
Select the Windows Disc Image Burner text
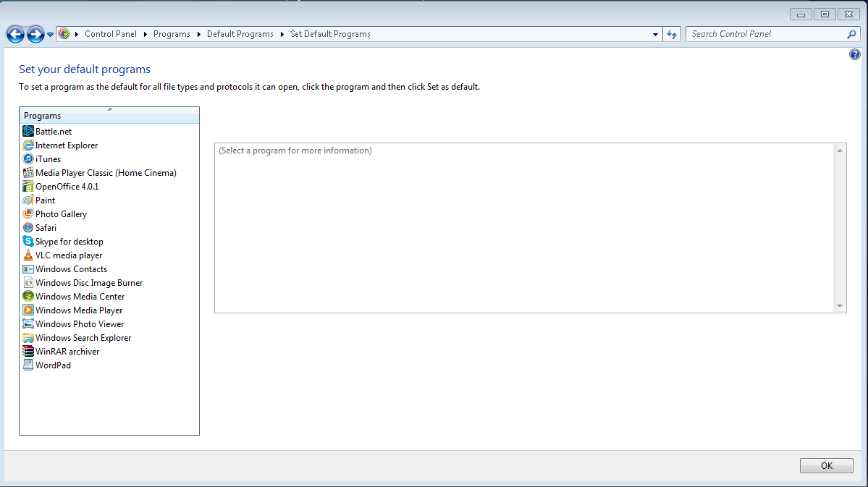(x=89, y=283)
